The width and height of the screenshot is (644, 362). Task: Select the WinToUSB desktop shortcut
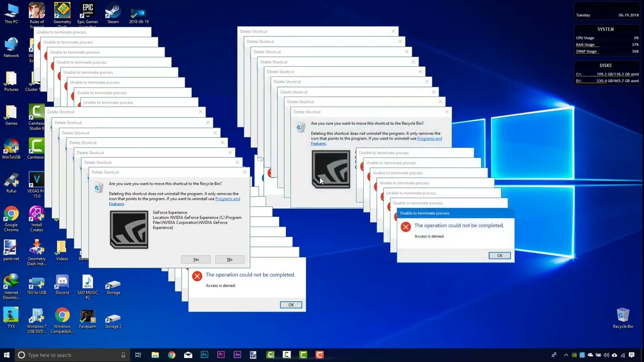click(11, 149)
